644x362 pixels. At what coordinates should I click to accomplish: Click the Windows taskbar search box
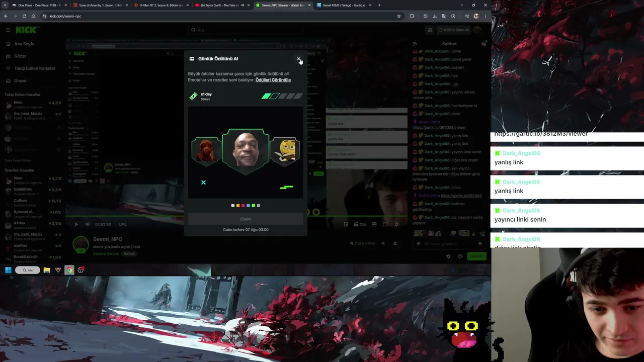click(28, 270)
